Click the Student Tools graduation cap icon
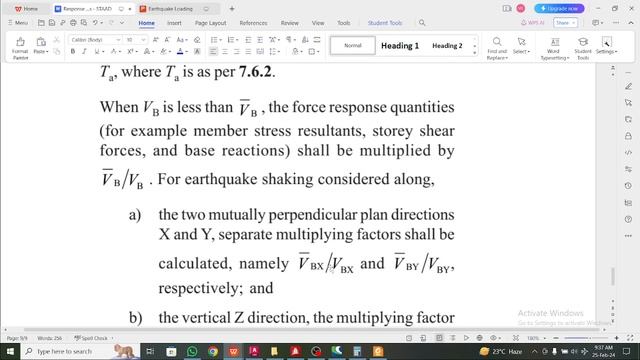640x360 pixels. pos(583,41)
